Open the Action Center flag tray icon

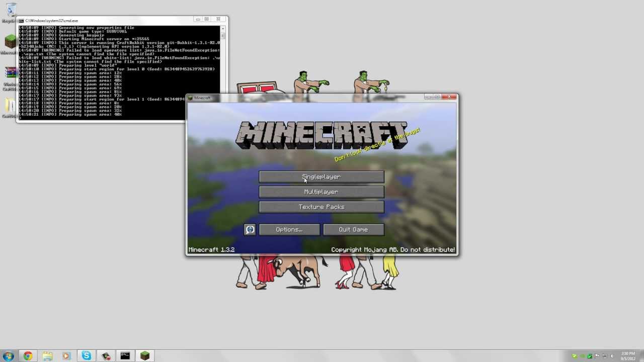pos(597,356)
